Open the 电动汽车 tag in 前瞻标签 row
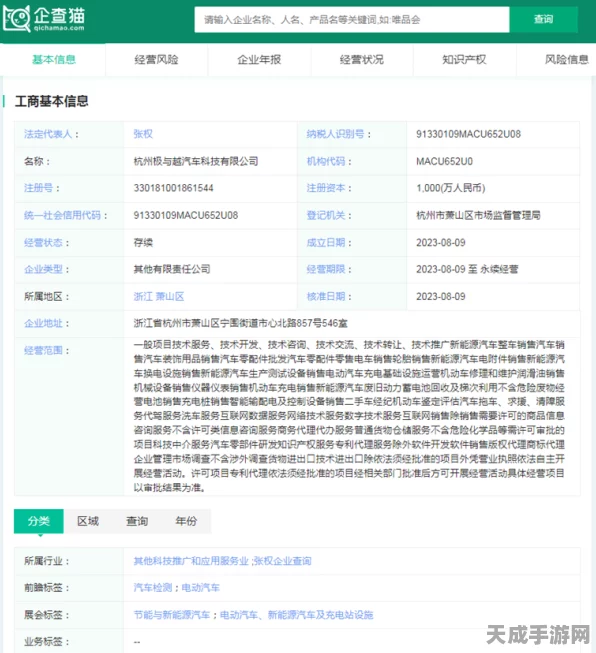Viewport: 596px width, 653px height. pos(201,588)
